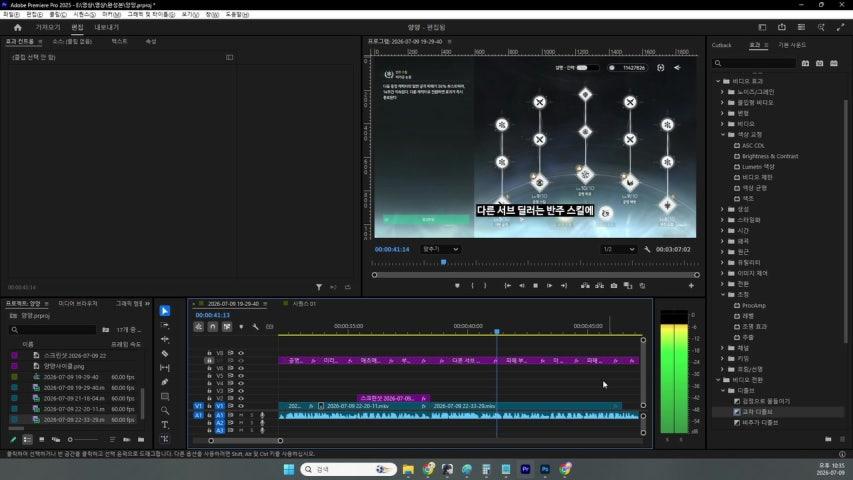
Task: Select the Track Select Forward tool
Action: pos(165,325)
